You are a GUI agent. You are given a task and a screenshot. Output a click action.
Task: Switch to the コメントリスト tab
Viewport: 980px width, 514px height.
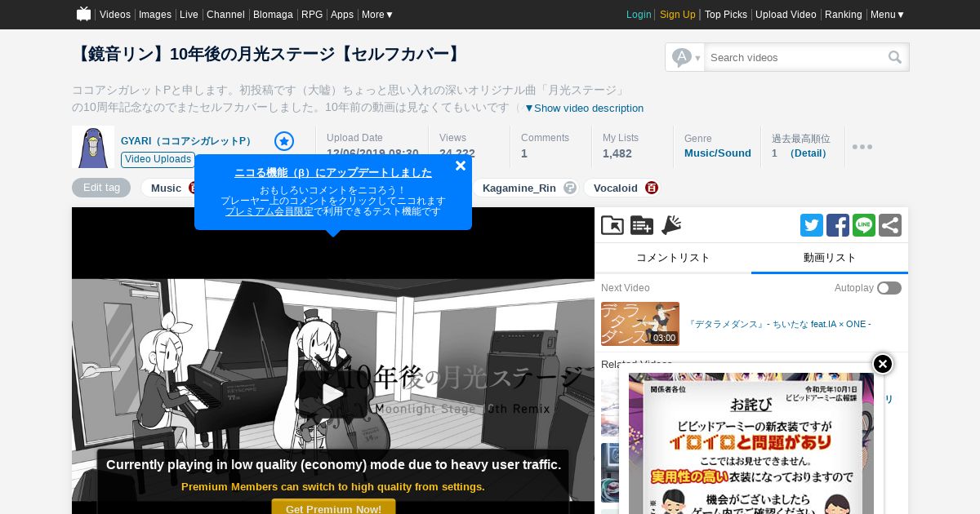673,258
